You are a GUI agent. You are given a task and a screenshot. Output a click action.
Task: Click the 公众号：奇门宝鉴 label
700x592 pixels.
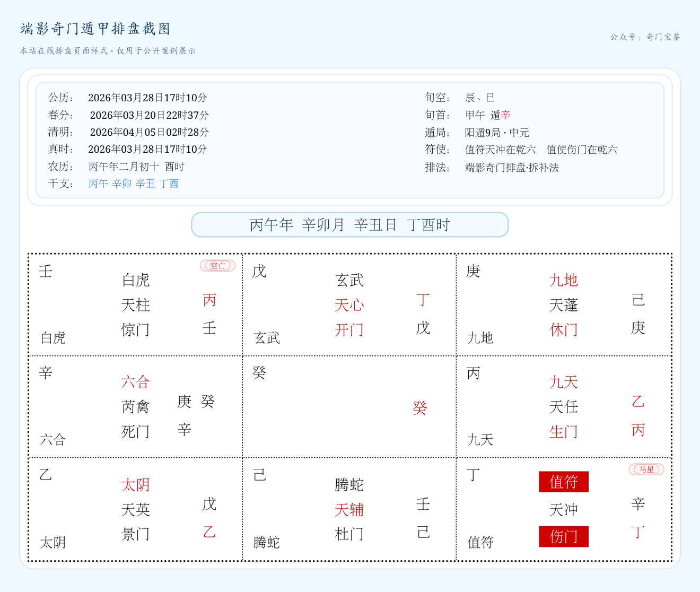[645, 37]
